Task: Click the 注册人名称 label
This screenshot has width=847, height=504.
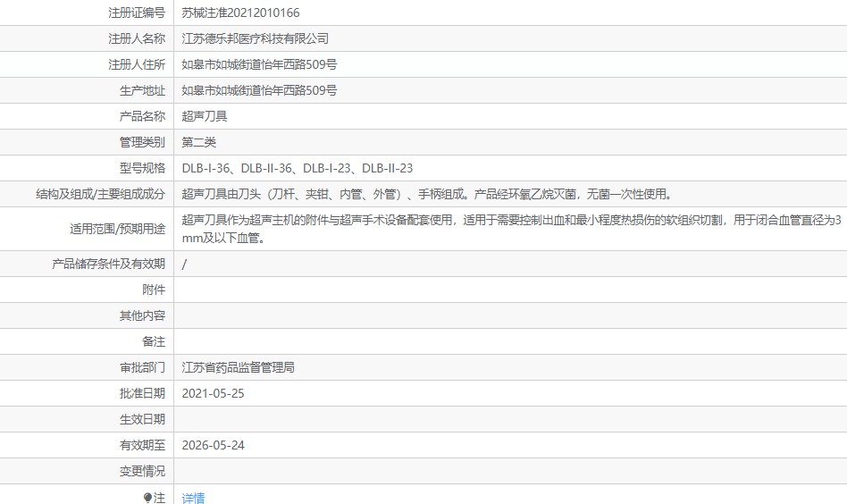Action: pyautogui.click(x=137, y=39)
